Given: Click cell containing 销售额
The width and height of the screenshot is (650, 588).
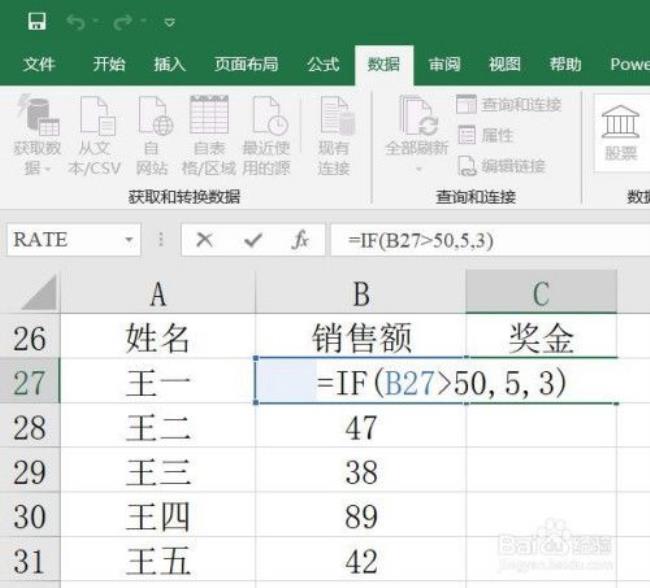Looking at the screenshot, I should (361, 338).
